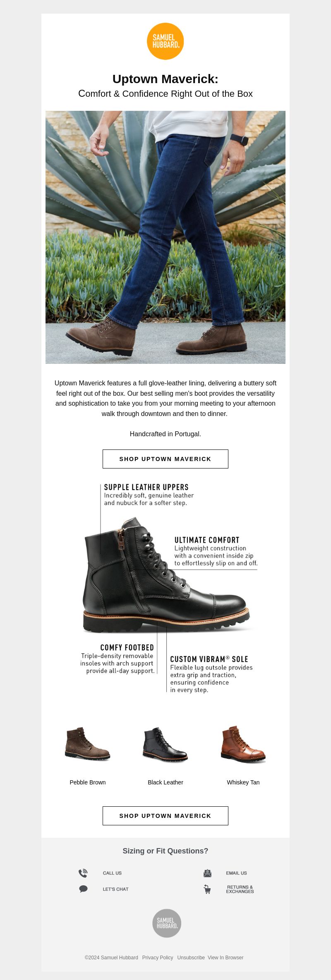This screenshot has height=980, width=331.
Task: Click the orange Samuel Hubbard logo
Action: [x=165, y=41]
